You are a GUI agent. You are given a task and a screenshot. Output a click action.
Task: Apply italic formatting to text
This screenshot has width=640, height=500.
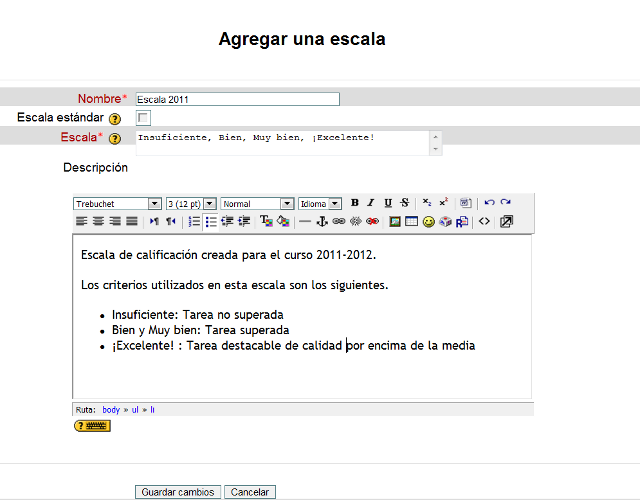pos(371,203)
